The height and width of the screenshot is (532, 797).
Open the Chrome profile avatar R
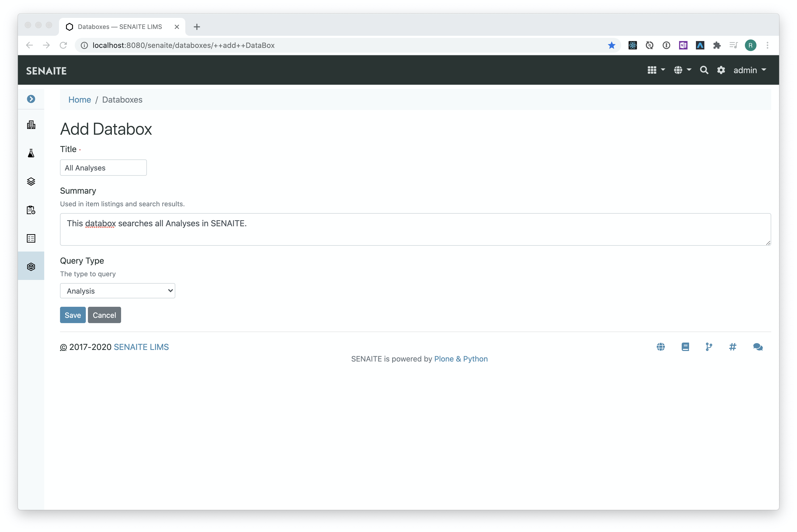[750, 45]
